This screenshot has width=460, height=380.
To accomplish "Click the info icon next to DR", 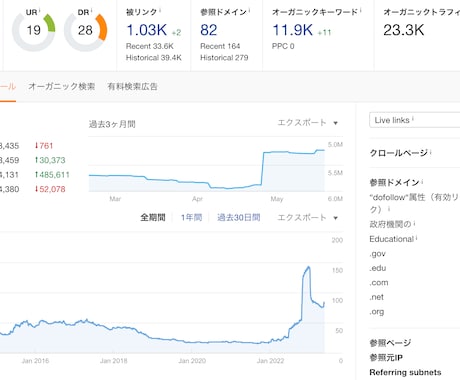I will tap(91, 10).
